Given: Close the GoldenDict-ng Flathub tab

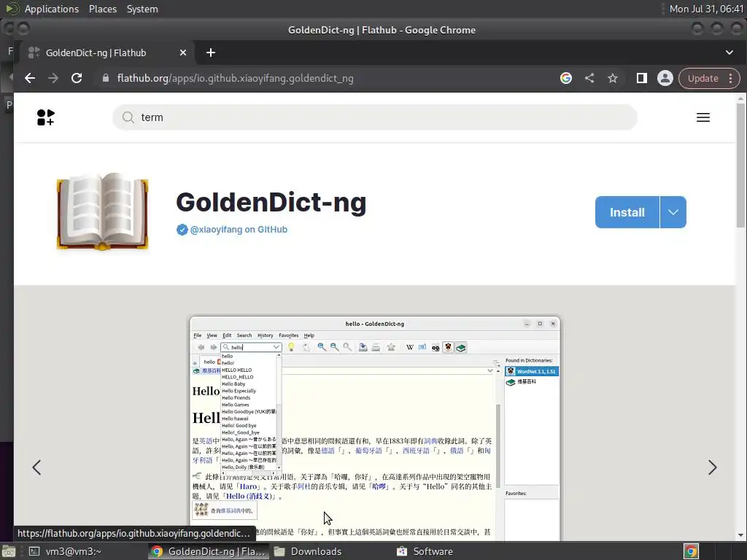Looking at the screenshot, I should click(183, 52).
